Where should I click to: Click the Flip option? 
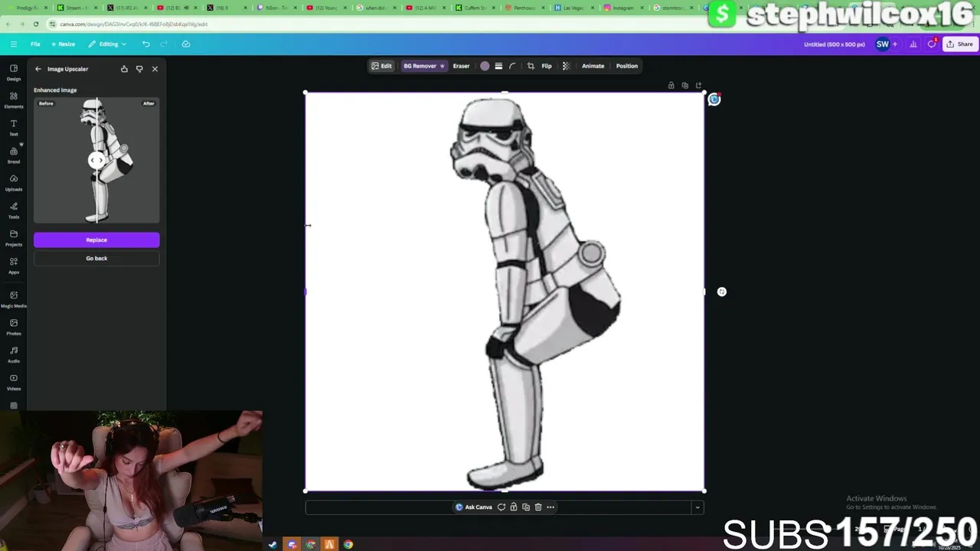[547, 66]
